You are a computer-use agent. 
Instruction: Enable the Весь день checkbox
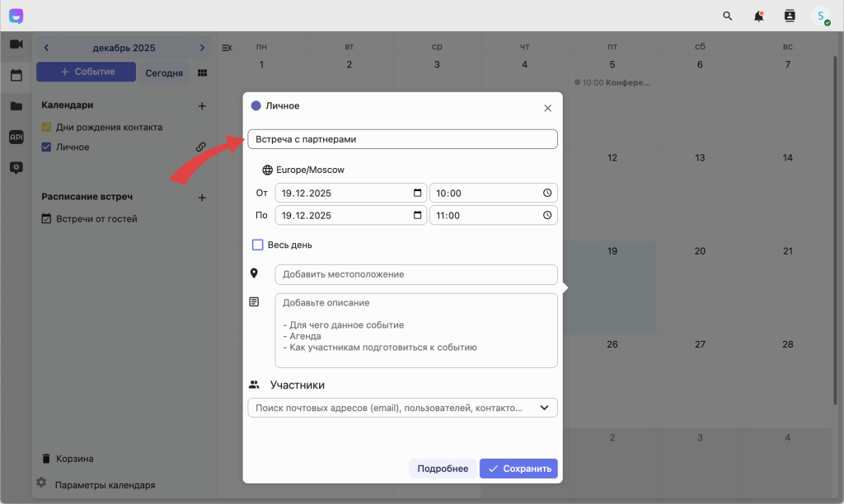(257, 245)
